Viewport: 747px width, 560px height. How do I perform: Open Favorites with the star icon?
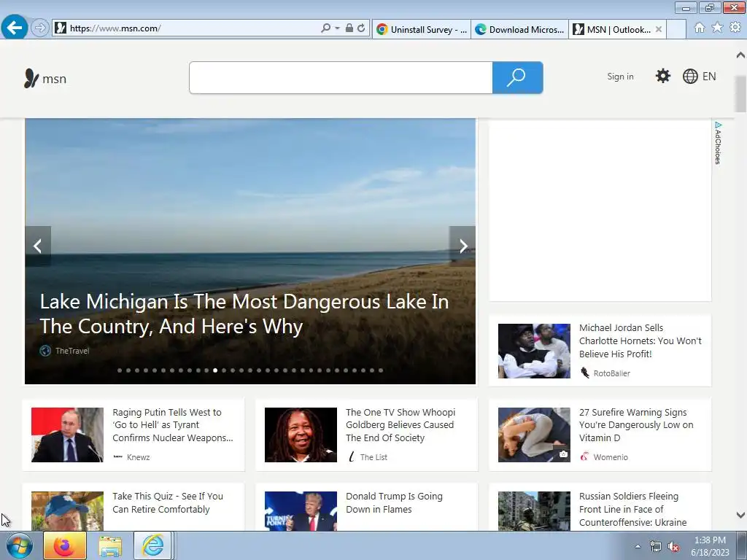[717, 28]
